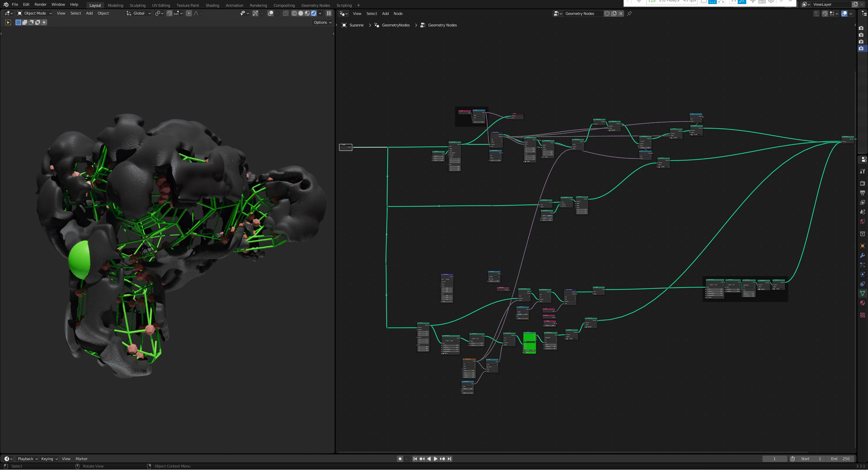Open Modifier properties tab

(863, 255)
